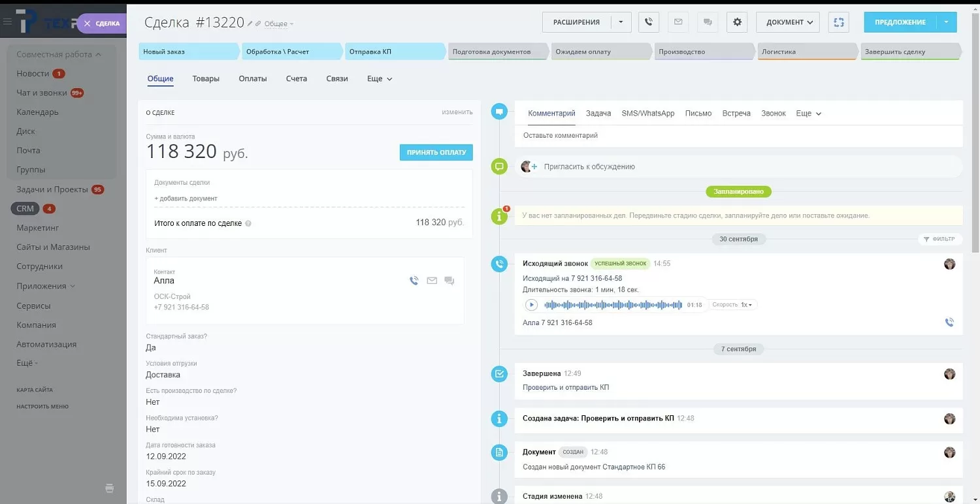Switch to fullscreen using the expand icon

(839, 22)
